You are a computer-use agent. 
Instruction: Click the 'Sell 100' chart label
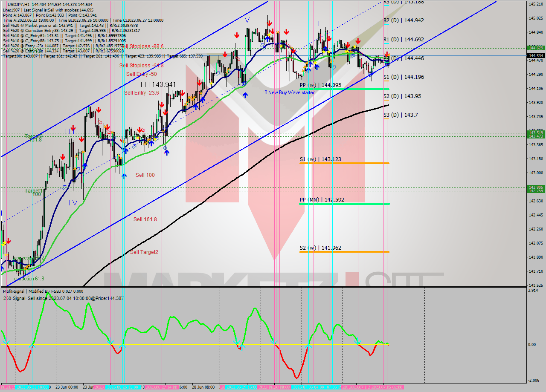[145, 175]
